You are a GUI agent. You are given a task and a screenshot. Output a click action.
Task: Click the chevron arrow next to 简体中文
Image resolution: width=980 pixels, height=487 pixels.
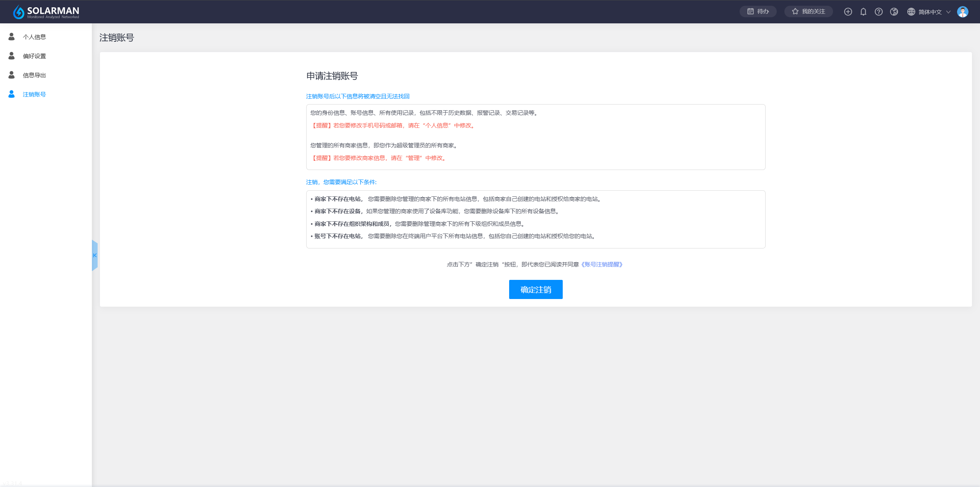tap(949, 12)
